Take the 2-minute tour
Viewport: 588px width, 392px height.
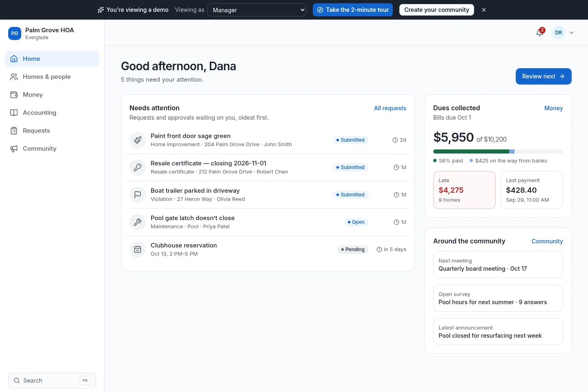click(x=353, y=10)
